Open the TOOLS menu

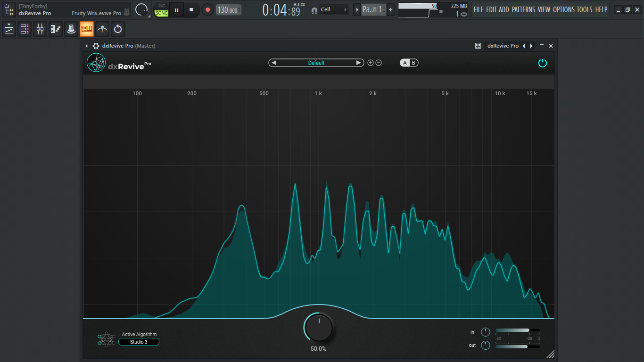[x=585, y=9]
